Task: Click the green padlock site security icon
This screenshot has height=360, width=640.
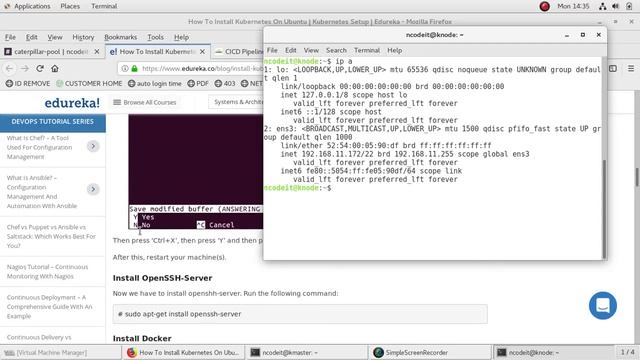Action: point(134,69)
